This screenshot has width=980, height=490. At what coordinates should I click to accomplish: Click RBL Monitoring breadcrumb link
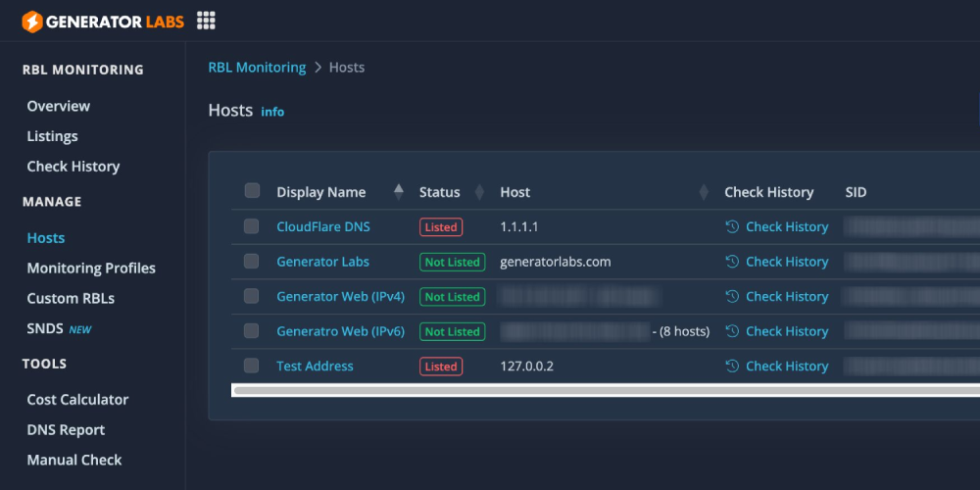(258, 68)
